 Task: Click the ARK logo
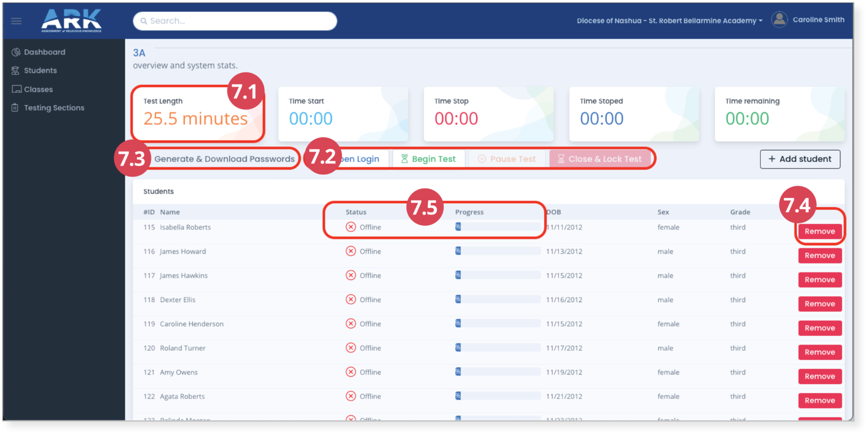(71, 20)
